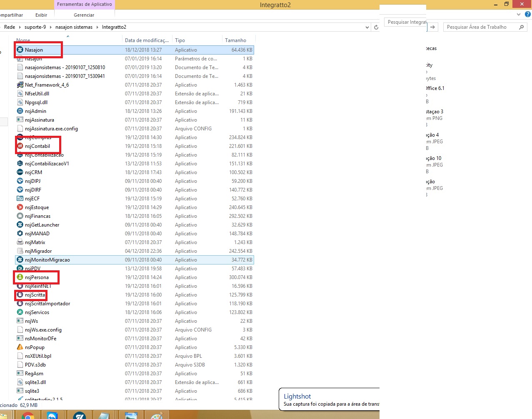Click the nsPopup warning triangle icon
The width and height of the screenshot is (532, 419).
(20, 347)
